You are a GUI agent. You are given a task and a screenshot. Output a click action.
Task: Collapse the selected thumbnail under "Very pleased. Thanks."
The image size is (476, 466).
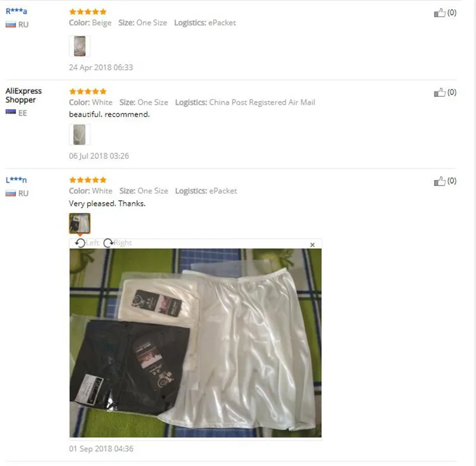click(80, 223)
